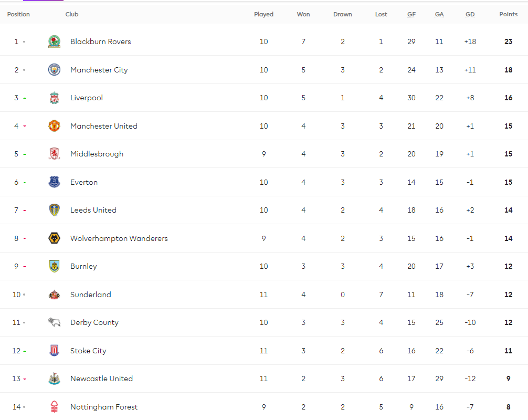Open the Leeds United club link
Image resolution: width=528 pixels, height=420 pixels.
pyautogui.click(x=93, y=210)
